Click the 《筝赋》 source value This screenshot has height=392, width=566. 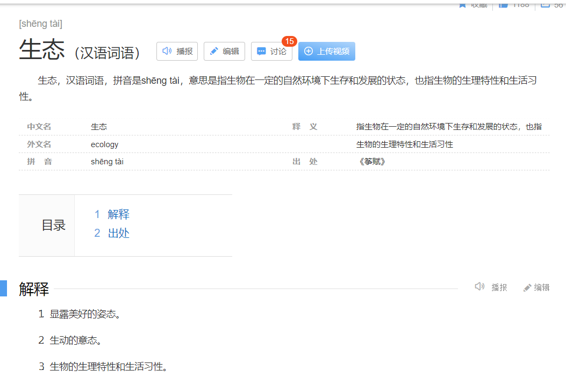point(371,162)
